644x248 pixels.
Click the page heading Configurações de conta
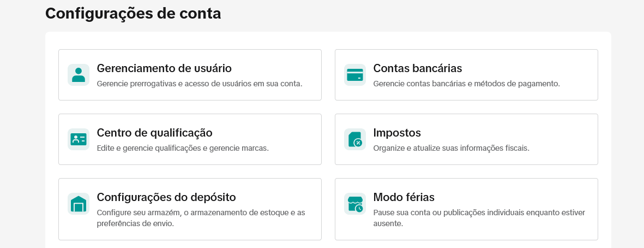click(x=133, y=13)
